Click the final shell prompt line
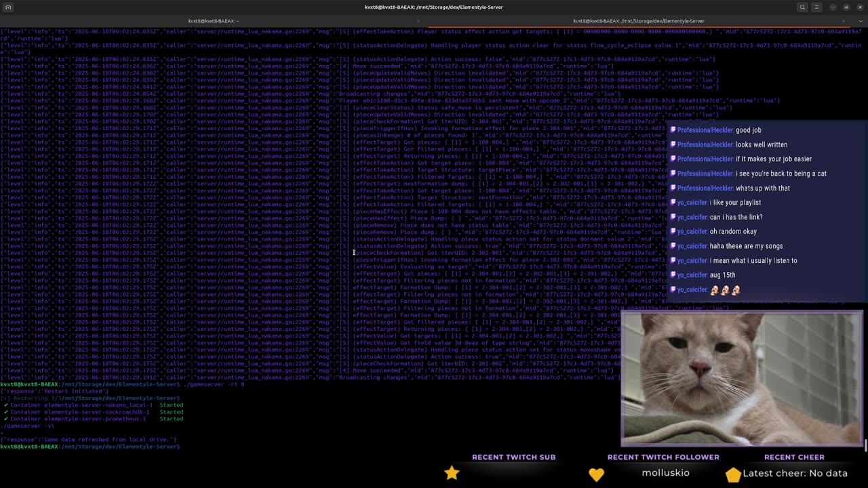Image resolution: width=868 pixels, height=488 pixels. point(90,447)
